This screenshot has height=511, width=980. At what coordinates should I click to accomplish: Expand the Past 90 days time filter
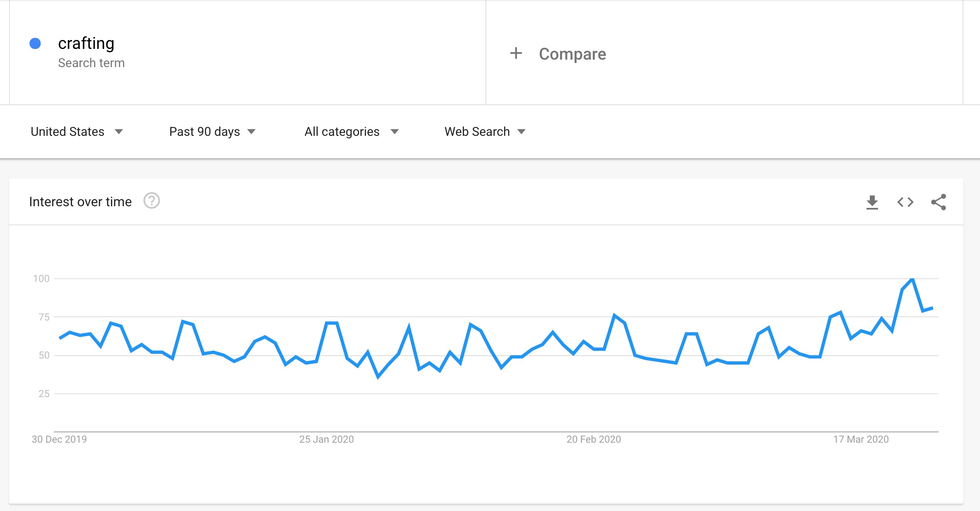212,132
